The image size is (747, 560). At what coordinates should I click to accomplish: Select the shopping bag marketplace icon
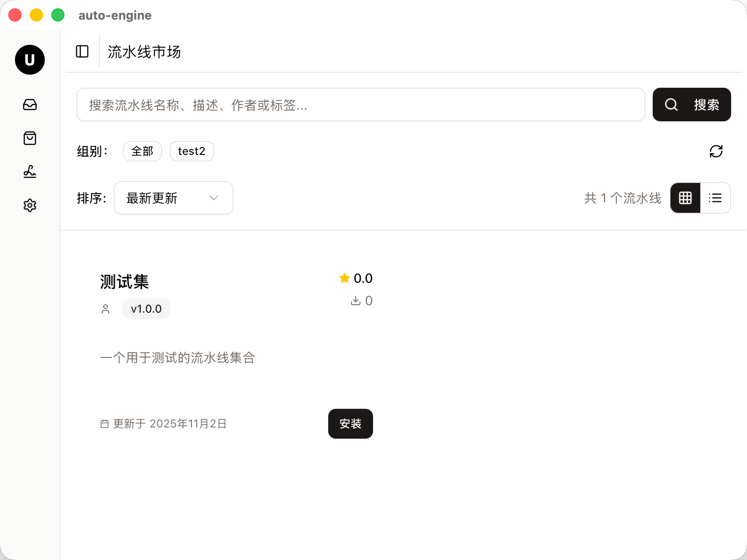(29, 138)
